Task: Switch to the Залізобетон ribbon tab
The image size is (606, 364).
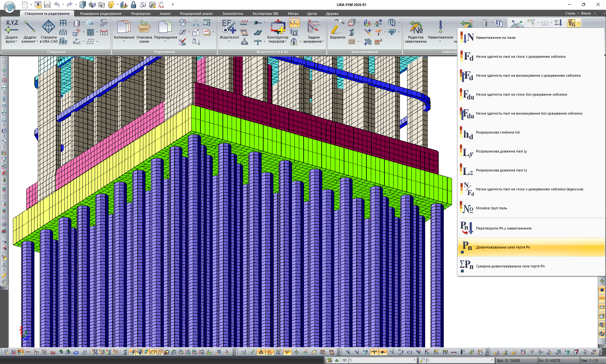Action: 232,14
